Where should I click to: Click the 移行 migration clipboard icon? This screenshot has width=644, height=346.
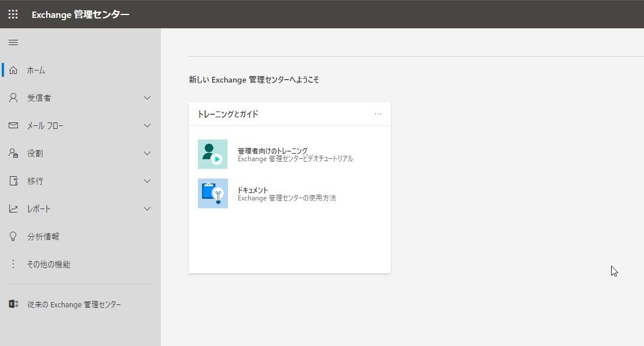point(13,181)
